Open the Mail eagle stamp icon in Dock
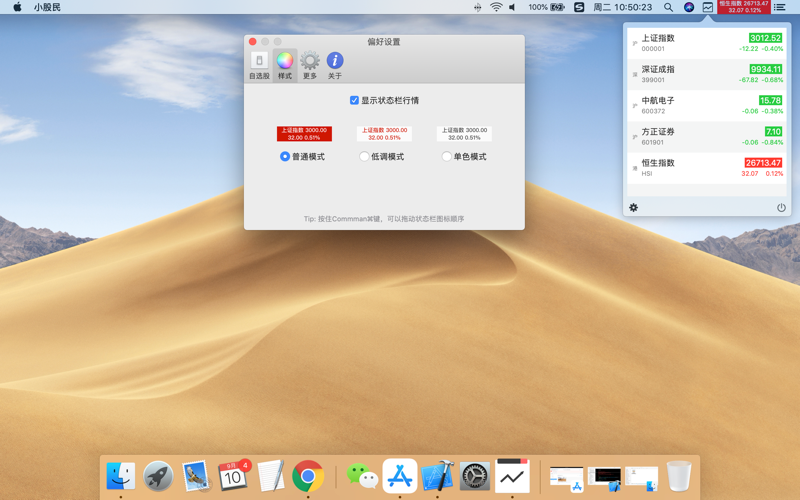Screen dimensions: 800x500 [196, 476]
